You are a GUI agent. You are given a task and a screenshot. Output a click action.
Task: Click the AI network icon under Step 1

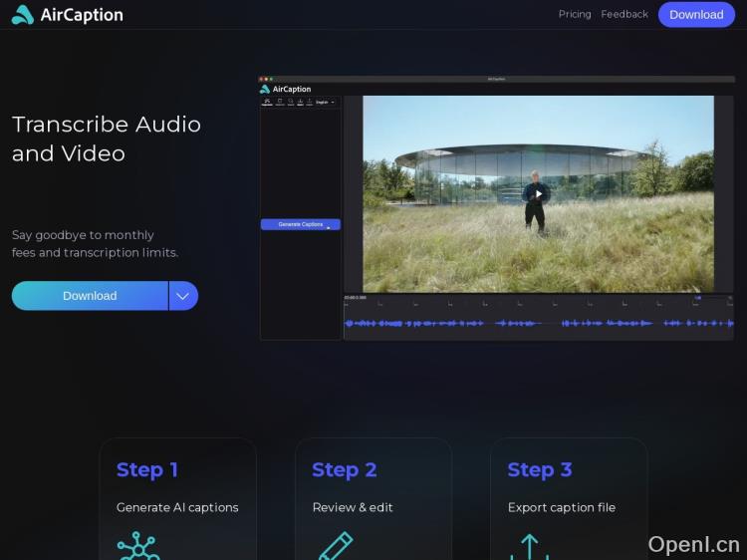(x=137, y=546)
